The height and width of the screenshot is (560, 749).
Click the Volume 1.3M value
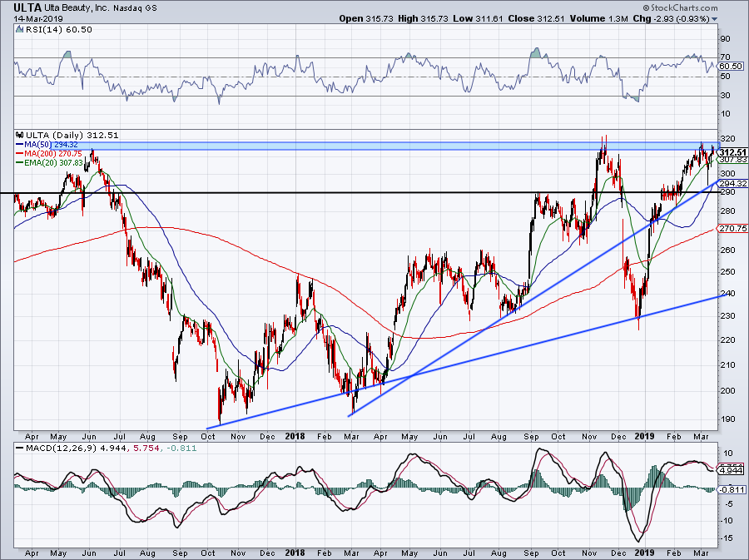598,18
